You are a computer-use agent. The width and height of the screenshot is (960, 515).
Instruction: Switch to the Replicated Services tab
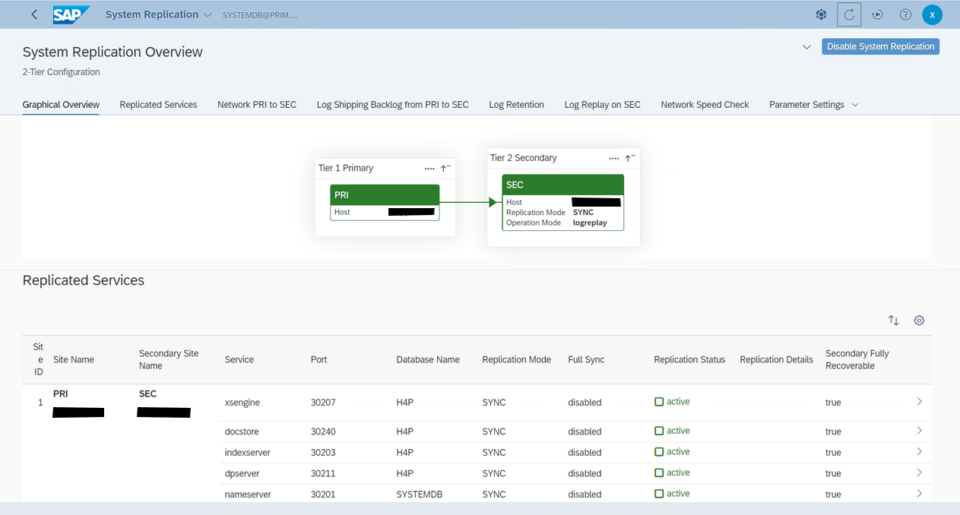pyautogui.click(x=158, y=105)
